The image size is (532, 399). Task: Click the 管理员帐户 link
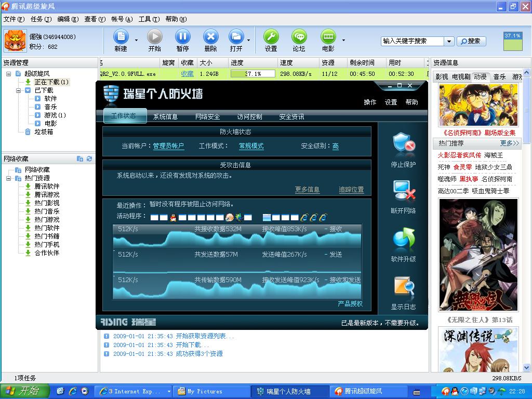pyautogui.click(x=169, y=146)
